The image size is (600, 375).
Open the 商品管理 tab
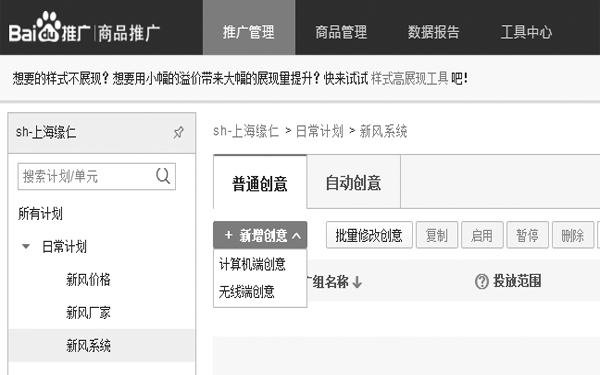pos(341,32)
